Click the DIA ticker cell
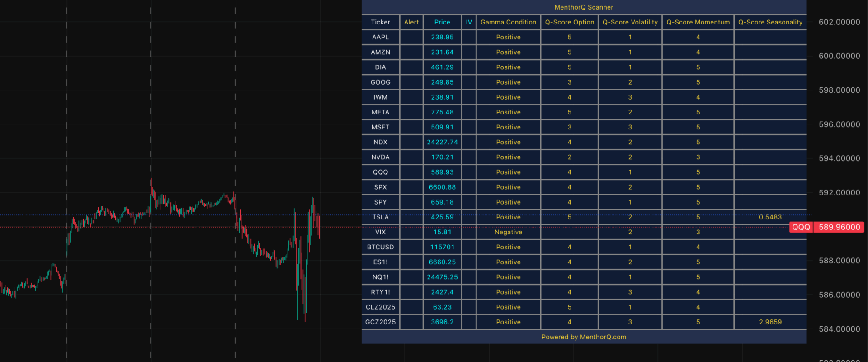The height and width of the screenshot is (362, 868). (380, 67)
